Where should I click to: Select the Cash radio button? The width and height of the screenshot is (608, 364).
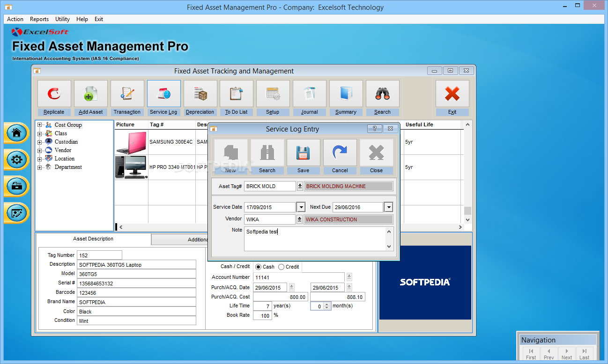[x=259, y=267]
